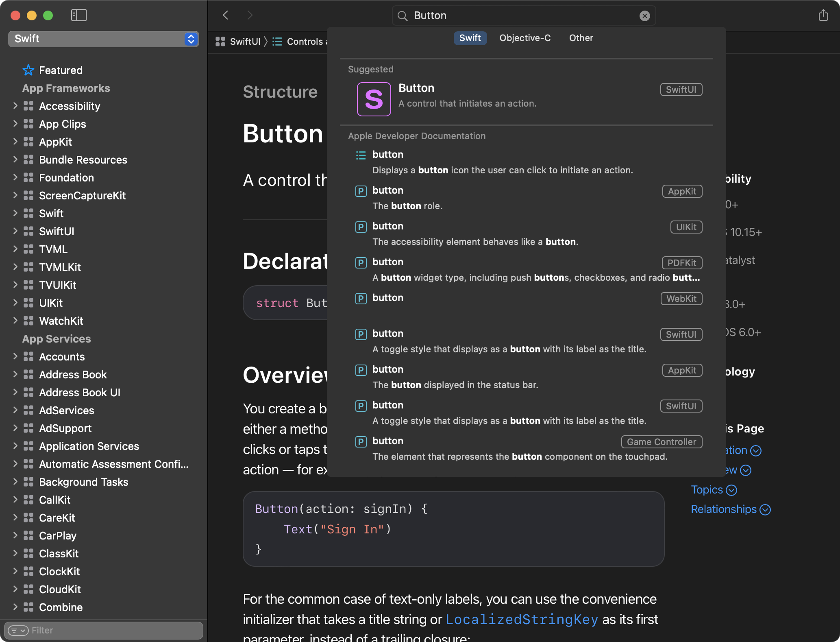840x642 pixels.
Task: Open the filter options icon at bottom left
Action: point(19,630)
